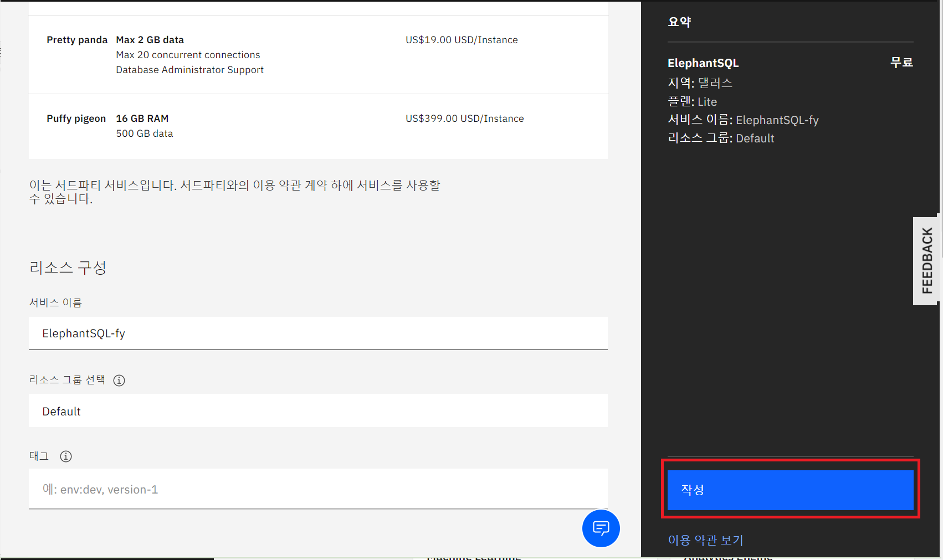Click the US$19.00 USD/Instance price
Image resolution: width=943 pixels, height=560 pixels.
pyautogui.click(x=462, y=40)
